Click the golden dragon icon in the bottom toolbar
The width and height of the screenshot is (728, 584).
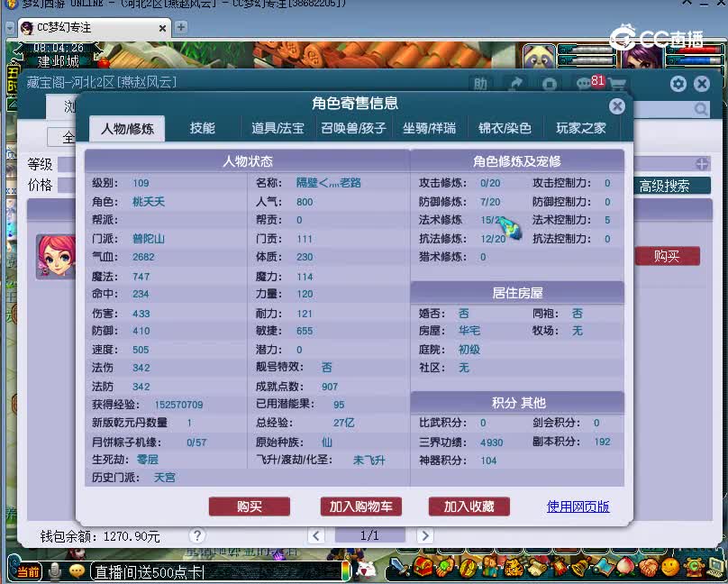(514, 569)
